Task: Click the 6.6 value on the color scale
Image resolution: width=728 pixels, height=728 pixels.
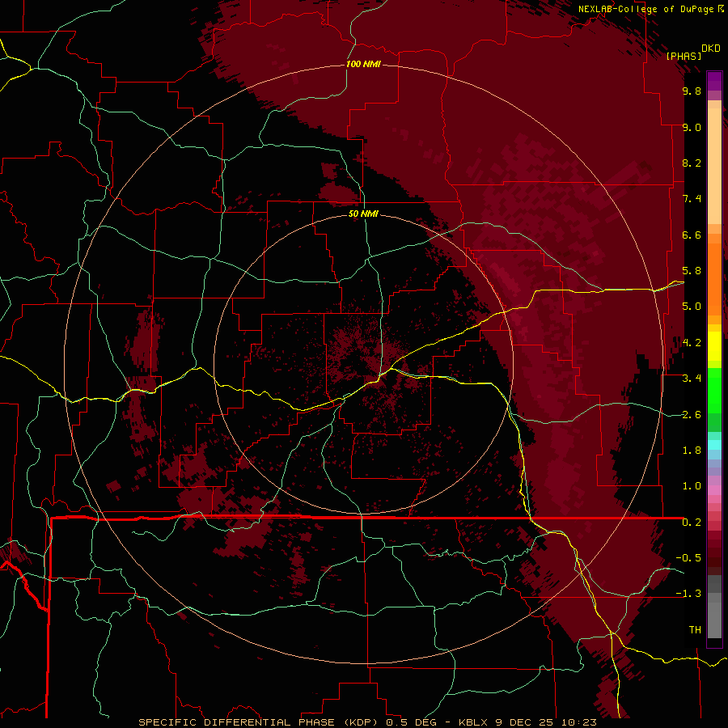Action: (x=692, y=235)
